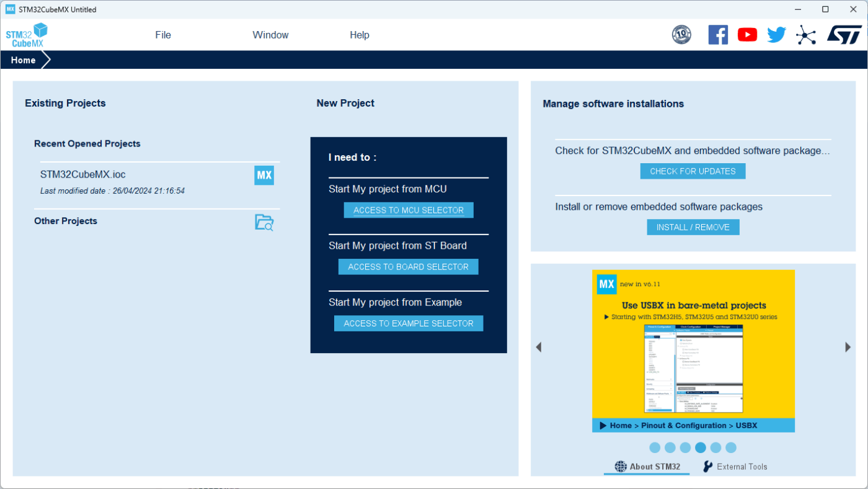Click ACCESS TO BOARD SELECTOR button
Viewport: 868px width, 489px height.
pyautogui.click(x=409, y=267)
